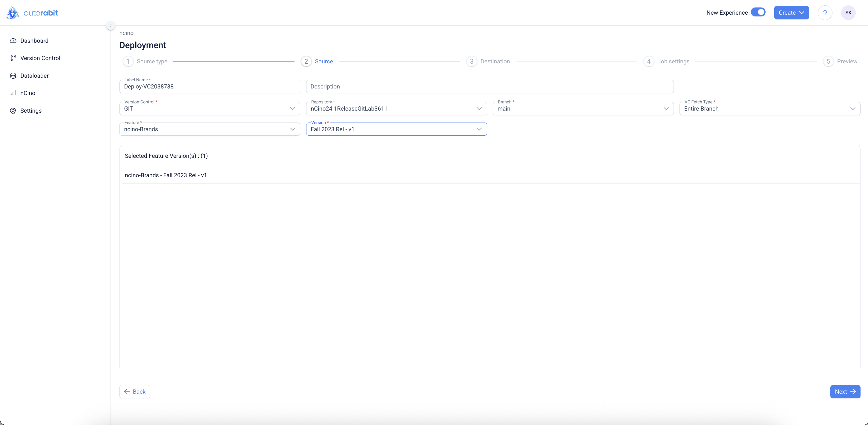Viewport: 868px width, 425px height.
Task: Expand the Version Control GIT dropdown
Action: (210, 108)
